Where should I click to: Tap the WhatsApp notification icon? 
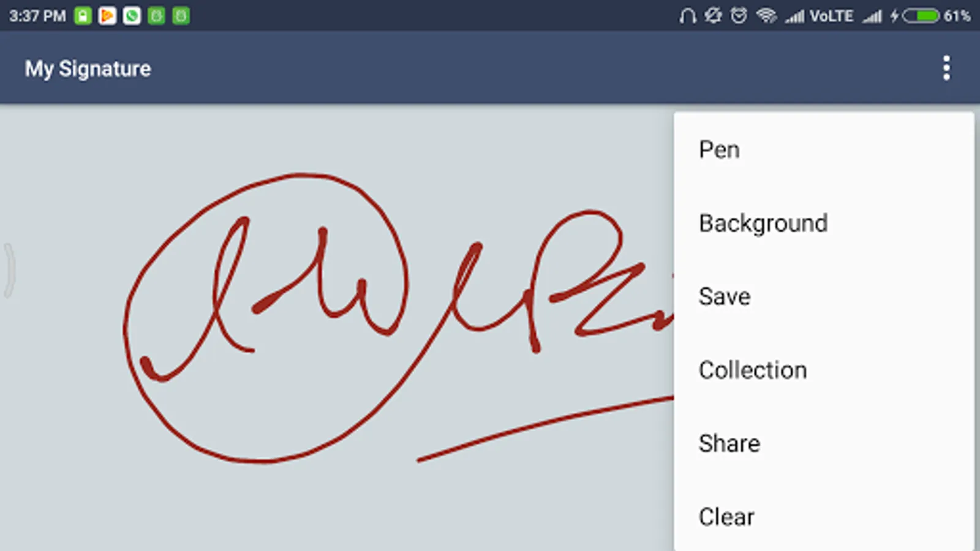pos(132,16)
